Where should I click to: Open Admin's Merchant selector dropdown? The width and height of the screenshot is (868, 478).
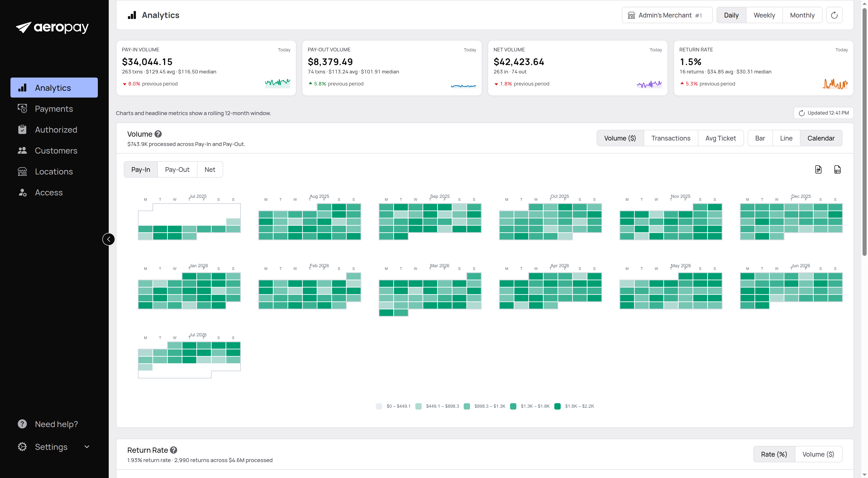[x=667, y=15]
